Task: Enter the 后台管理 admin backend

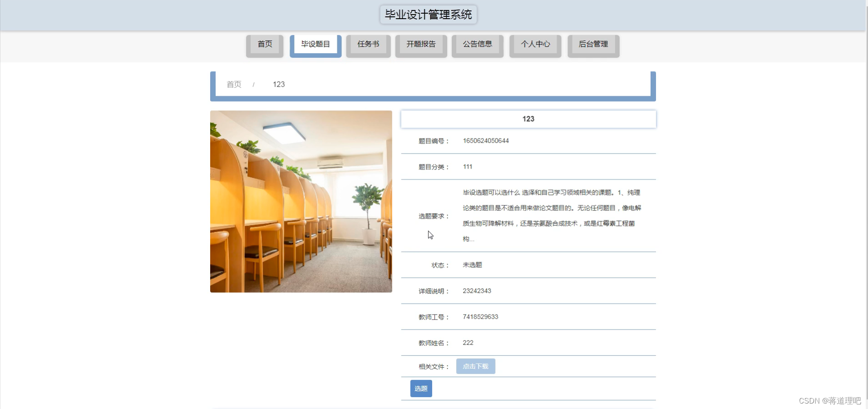Action: coord(593,44)
